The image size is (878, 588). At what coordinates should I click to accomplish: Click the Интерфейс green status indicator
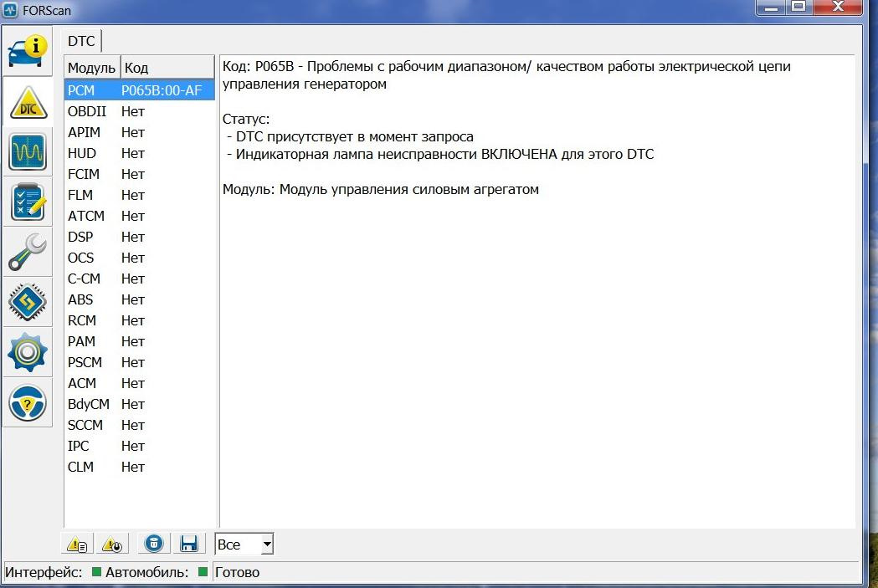tap(96, 572)
